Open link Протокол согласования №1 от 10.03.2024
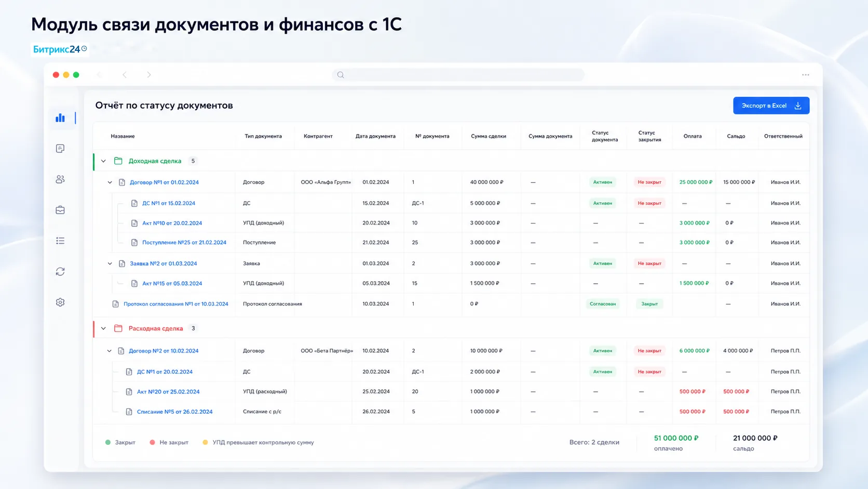The image size is (868, 489). (x=176, y=304)
